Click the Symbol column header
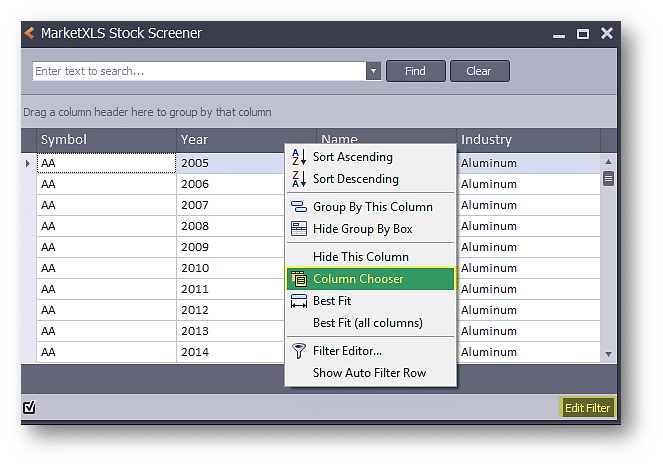 coord(106,140)
